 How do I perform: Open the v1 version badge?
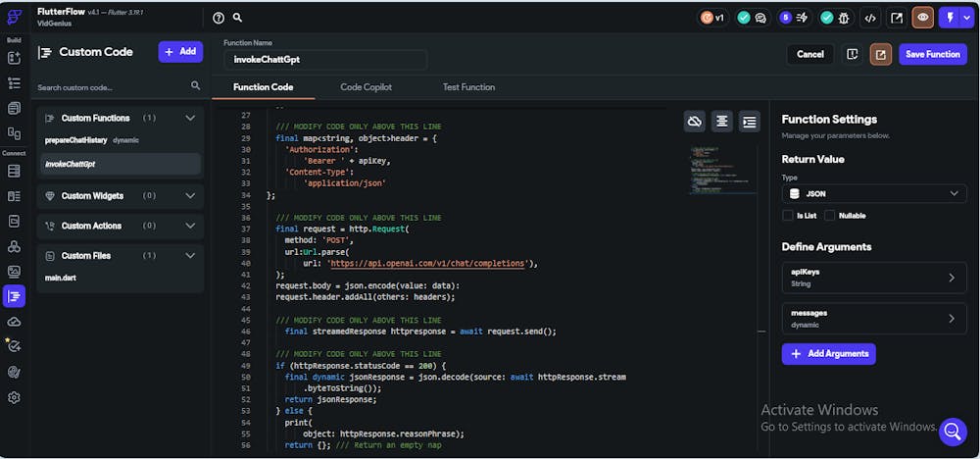point(713,18)
